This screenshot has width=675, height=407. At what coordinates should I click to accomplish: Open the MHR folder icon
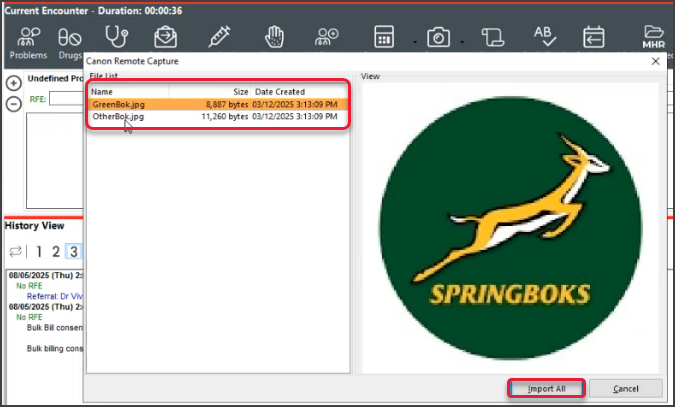[x=653, y=37]
